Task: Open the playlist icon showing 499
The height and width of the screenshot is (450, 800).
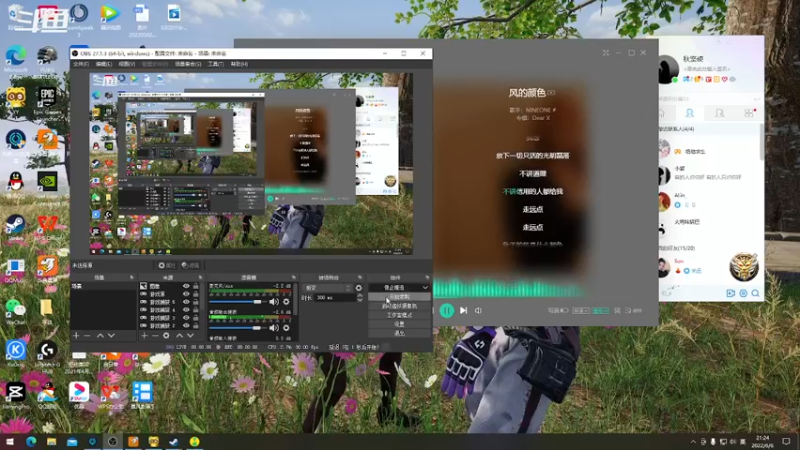Action: [x=634, y=310]
